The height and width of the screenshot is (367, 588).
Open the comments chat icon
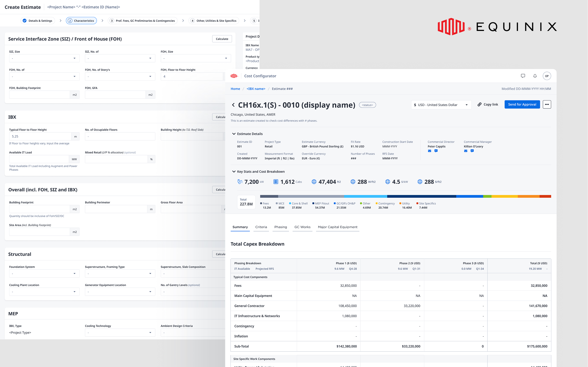coord(523,76)
